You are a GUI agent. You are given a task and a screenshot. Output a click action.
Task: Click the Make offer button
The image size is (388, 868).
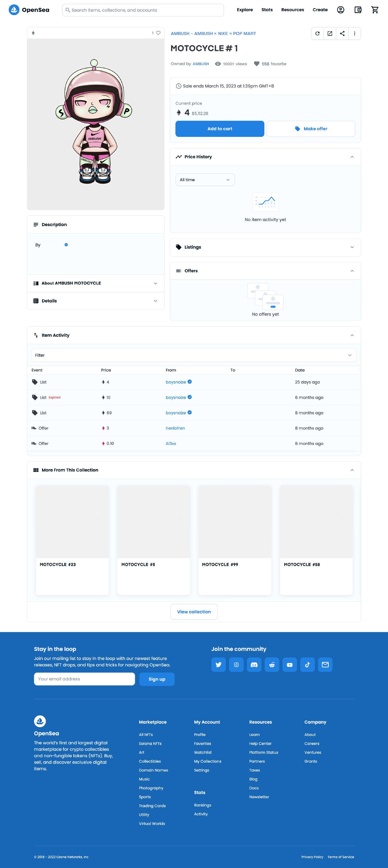point(311,129)
